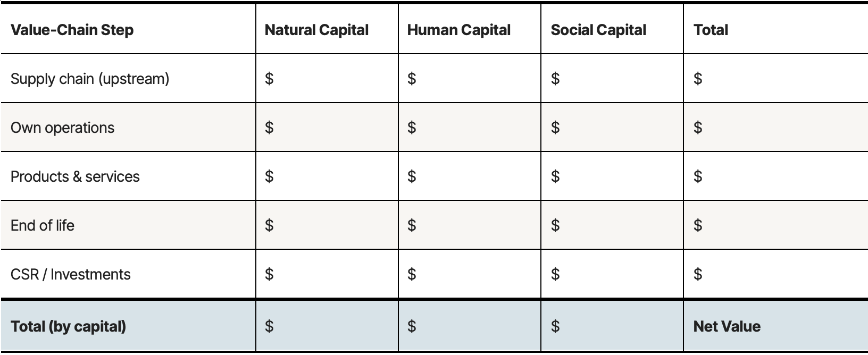Image resolution: width=868 pixels, height=355 pixels.
Task: Click Natural Capital cell for Supply chain
Action: pyautogui.click(x=327, y=79)
